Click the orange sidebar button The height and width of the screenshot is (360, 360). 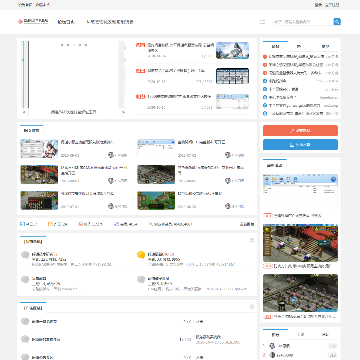point(300,130)
